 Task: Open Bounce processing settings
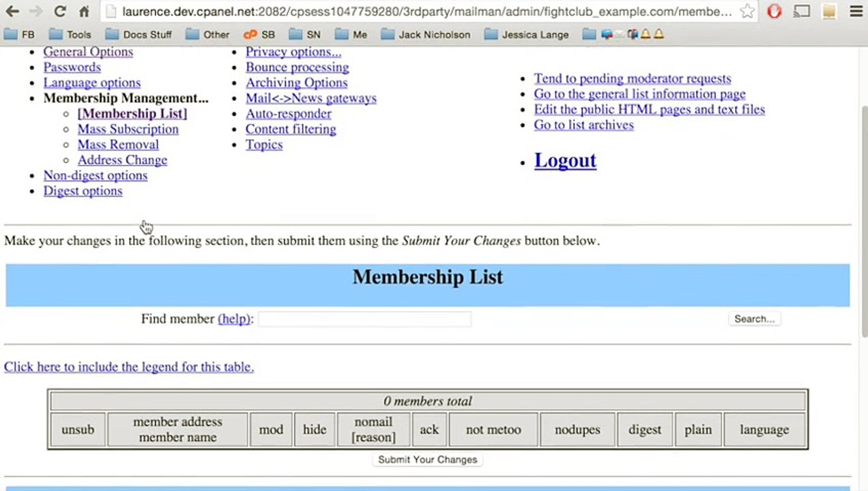pyautogui.click(x=297, y=67)
